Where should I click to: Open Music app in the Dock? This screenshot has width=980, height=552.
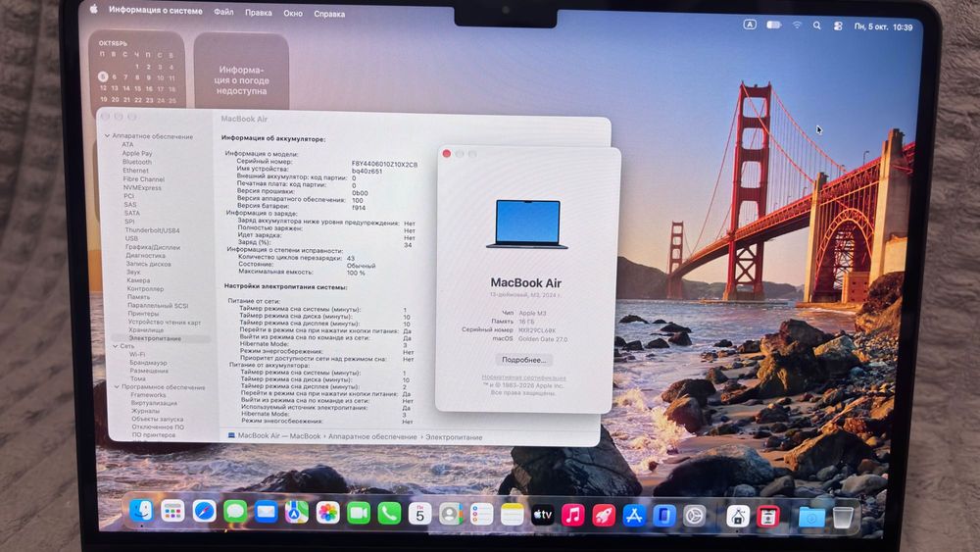572,516
